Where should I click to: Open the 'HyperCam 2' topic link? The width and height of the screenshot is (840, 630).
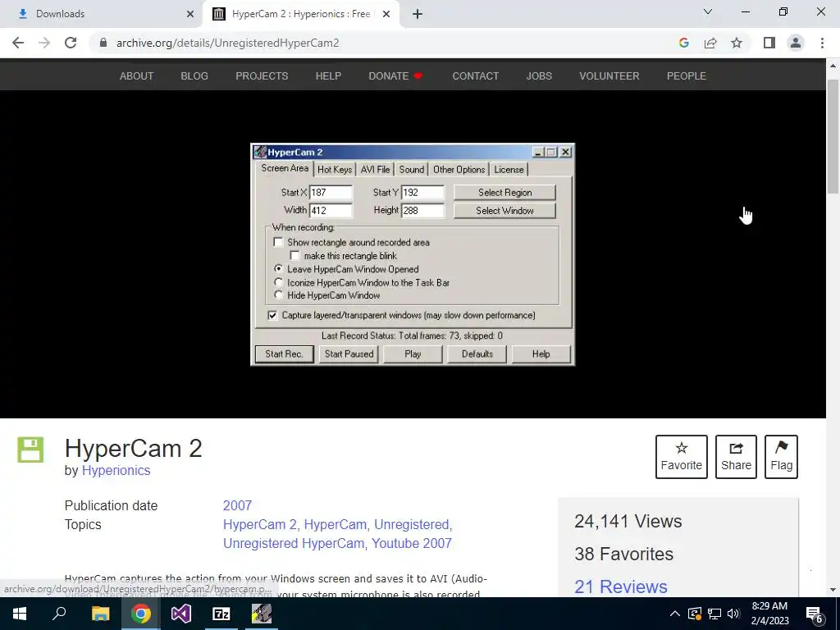click(262, 524)
